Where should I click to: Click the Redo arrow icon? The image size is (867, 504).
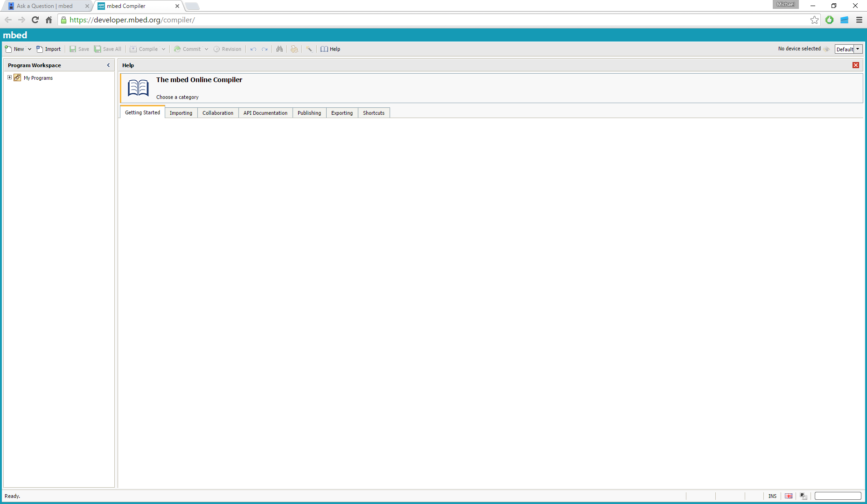pyautogui.click(x=265, y=49)
